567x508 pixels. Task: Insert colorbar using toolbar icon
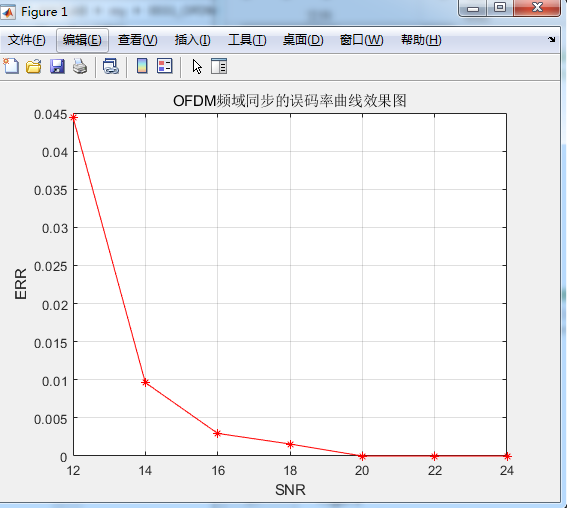click(142, 66)
